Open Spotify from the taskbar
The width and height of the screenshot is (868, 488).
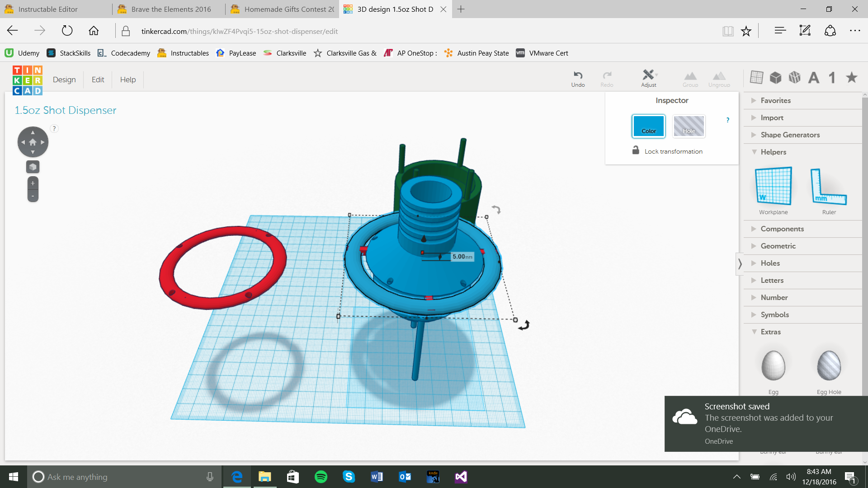(321, 477)
